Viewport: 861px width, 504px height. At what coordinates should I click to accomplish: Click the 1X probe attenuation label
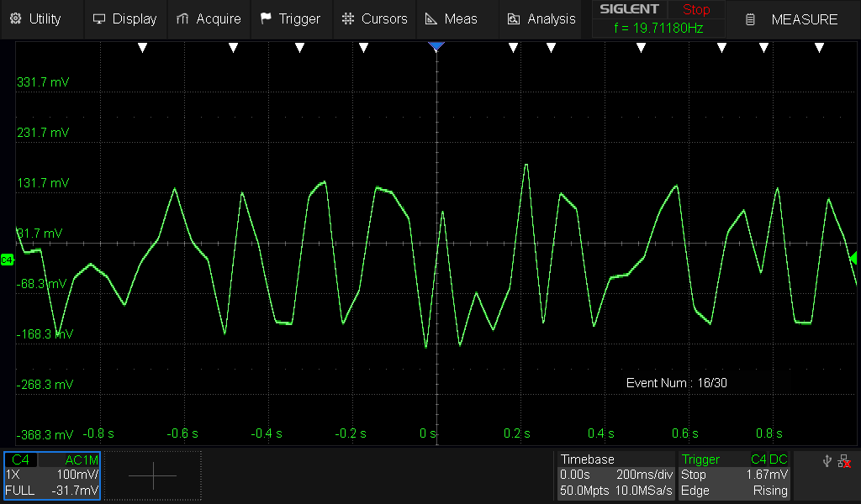coord(13,475)
